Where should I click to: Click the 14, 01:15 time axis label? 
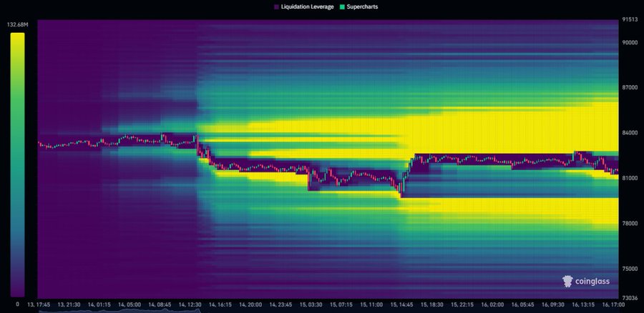99,305
